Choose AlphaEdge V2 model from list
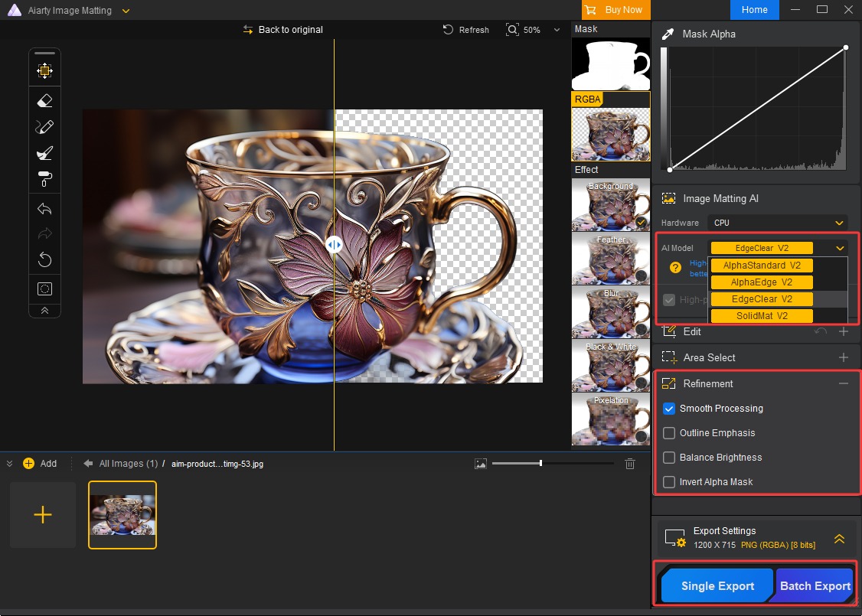This screenshot has width=862, height=616. pyautogui.click(x=762, y=282)
